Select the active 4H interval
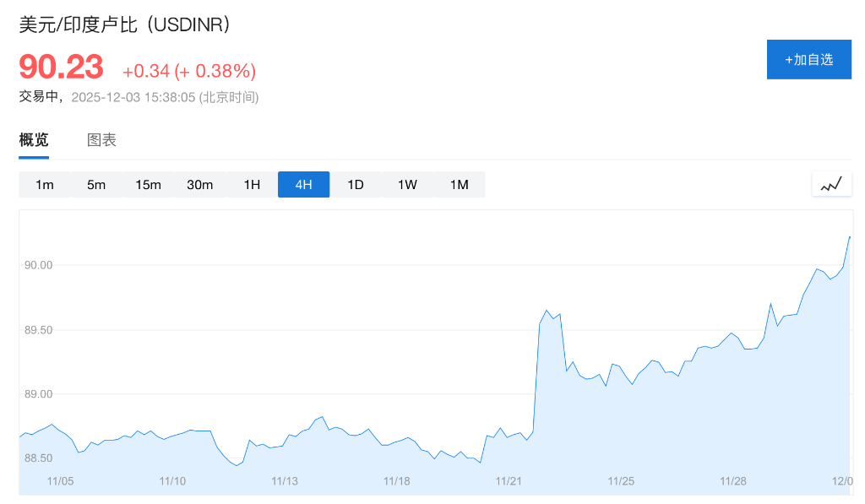 click(x=303, y=185)
